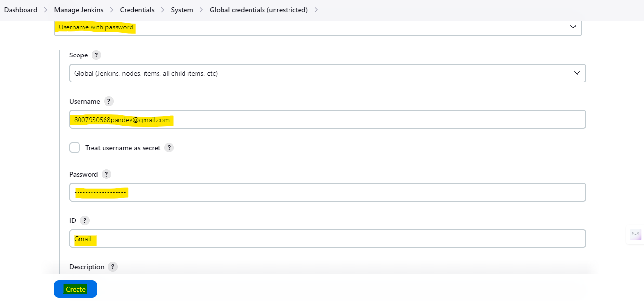Click the chevron after Credentials breadcrumb
Viewport: 644px width, 301px height.
(163, 10)
